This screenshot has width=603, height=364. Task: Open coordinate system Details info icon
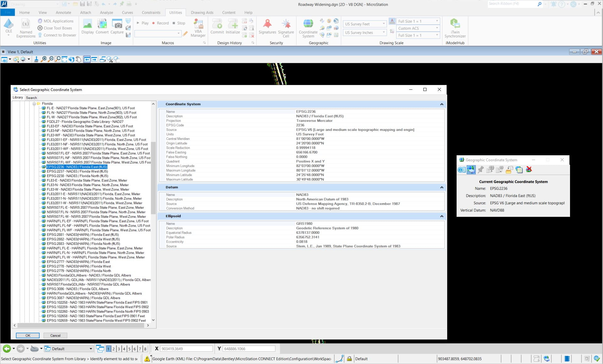pos(461,170)
